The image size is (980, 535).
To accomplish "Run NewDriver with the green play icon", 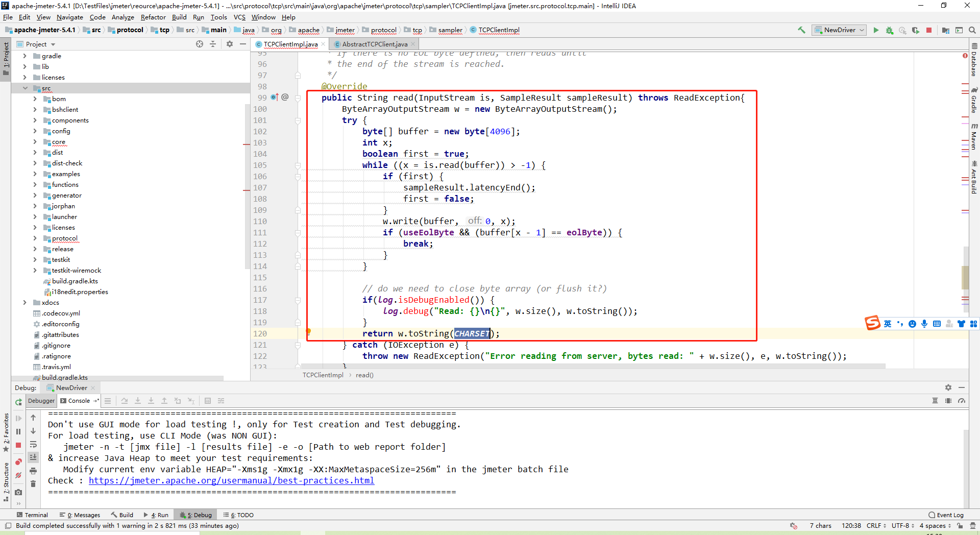I will click(876, 30).
